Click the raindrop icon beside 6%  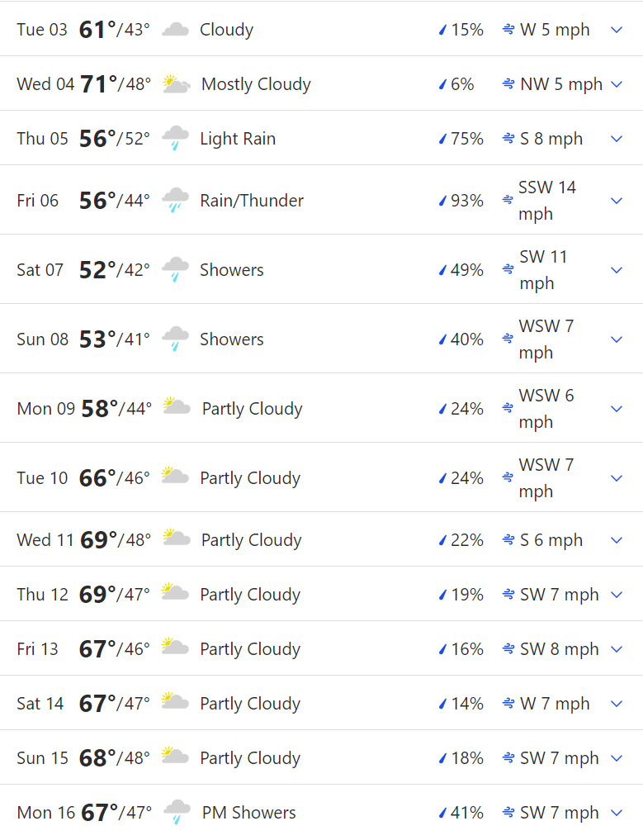coord(442,84)
